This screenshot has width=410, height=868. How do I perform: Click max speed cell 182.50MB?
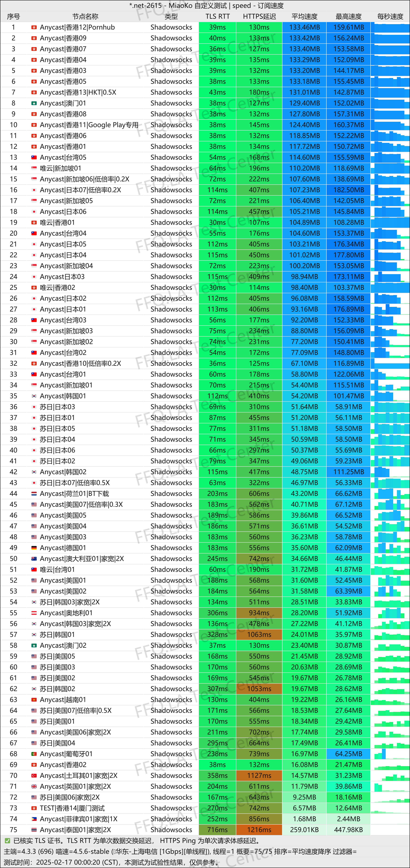point(349,190)
